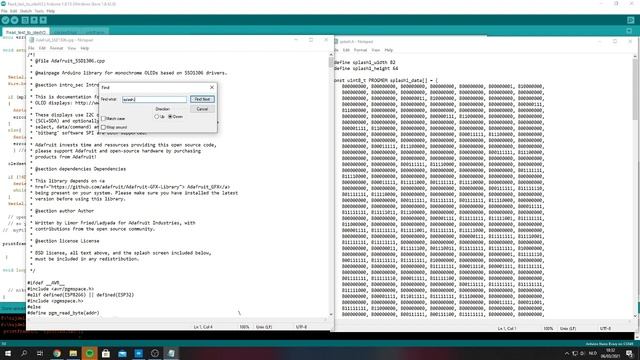640x360 pixels.
Task: Open Edit menu in splash.h Notepad
Action: pos(346,50)
